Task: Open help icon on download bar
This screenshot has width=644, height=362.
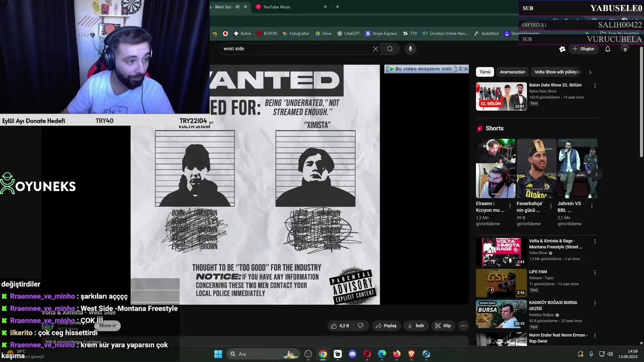Action: pyautogui.click(x=460, y=69)
